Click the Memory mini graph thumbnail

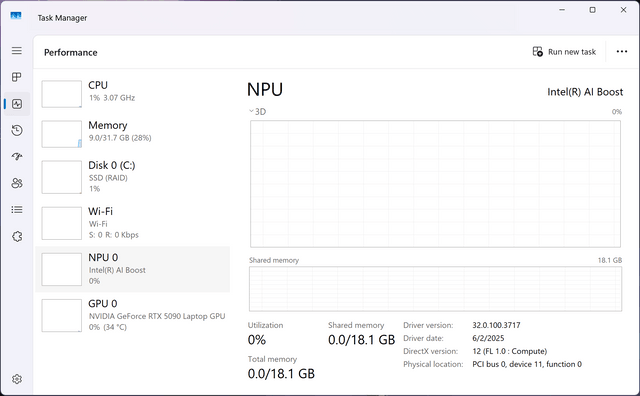62,134
